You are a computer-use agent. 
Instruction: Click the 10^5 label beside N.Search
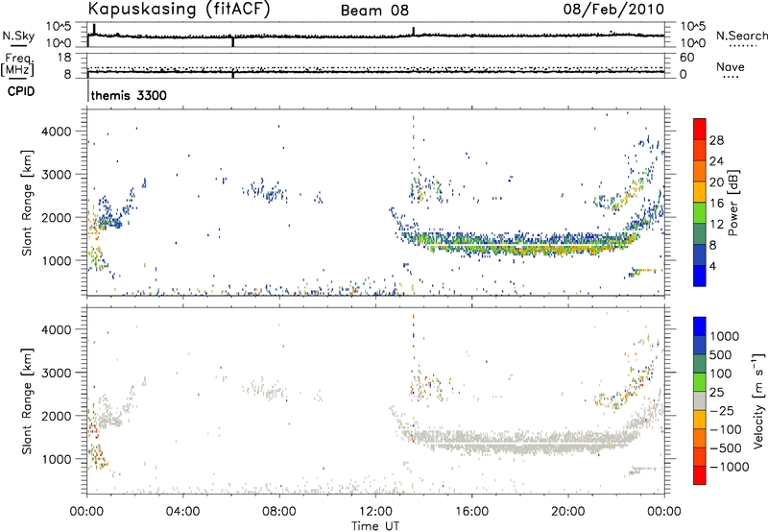pyautogui.click(x=693, y=27)
